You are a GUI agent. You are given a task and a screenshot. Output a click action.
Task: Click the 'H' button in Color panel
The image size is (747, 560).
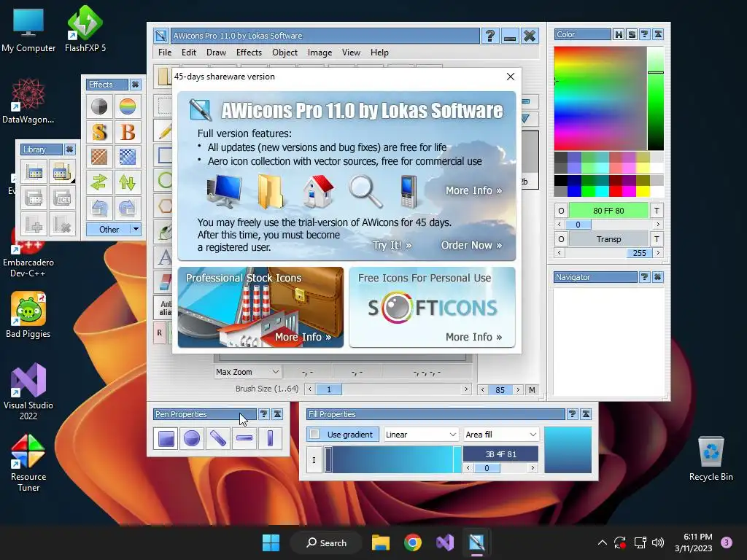coord(619,34)
